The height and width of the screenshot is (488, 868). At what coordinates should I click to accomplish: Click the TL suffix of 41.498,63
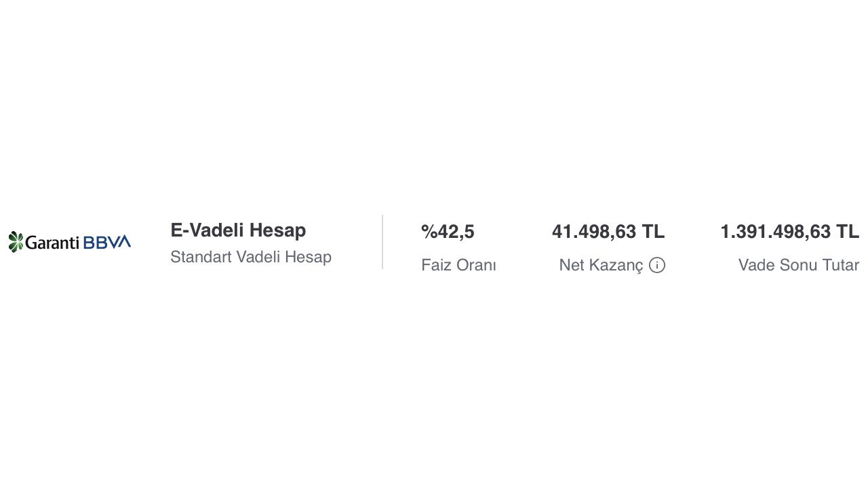point(653,232)
